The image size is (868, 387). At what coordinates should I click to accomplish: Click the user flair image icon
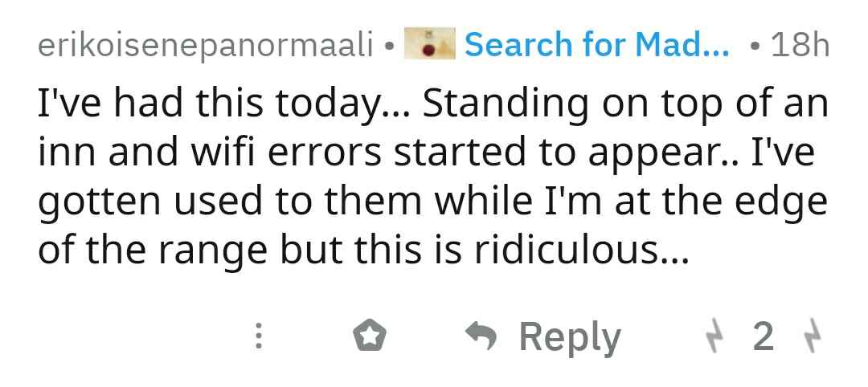pyautogui.click(x=428, y=45)
